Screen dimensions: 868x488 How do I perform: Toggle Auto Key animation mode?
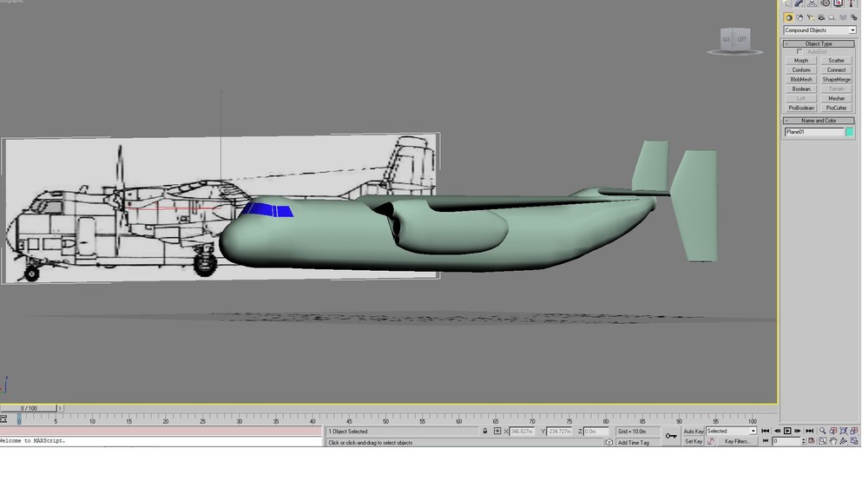click(693, 431)
